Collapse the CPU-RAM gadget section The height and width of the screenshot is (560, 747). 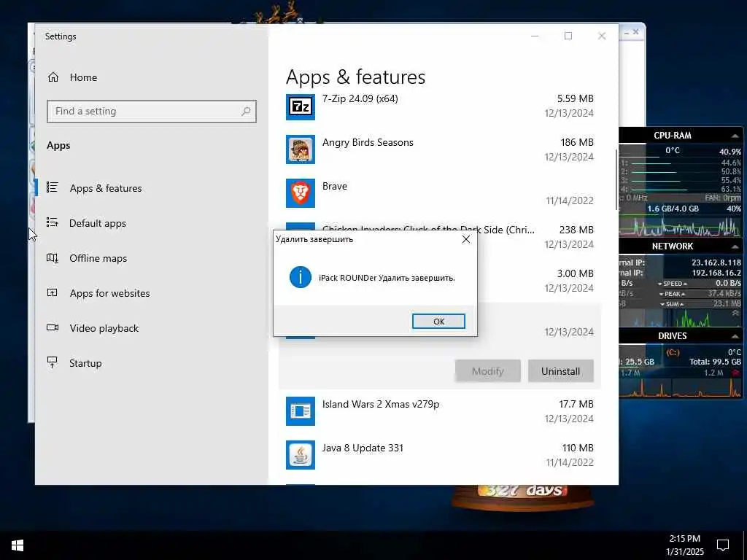click(x=735, y=136)
